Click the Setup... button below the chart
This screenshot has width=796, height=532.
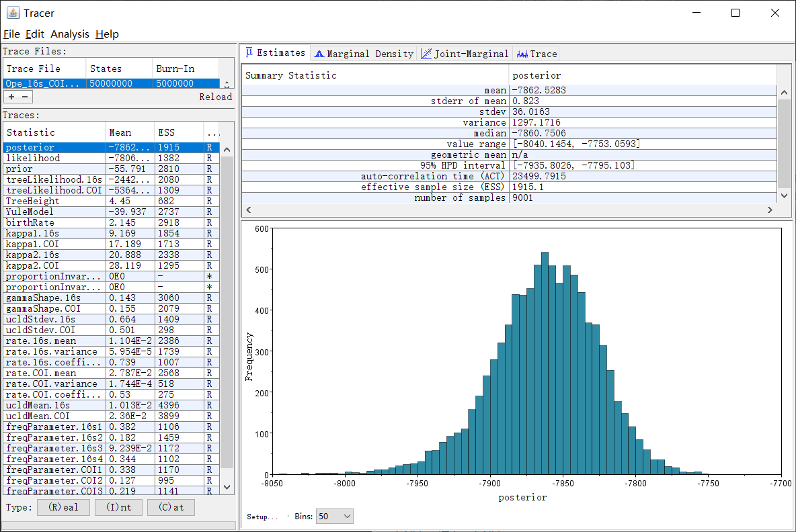point(263,517)
